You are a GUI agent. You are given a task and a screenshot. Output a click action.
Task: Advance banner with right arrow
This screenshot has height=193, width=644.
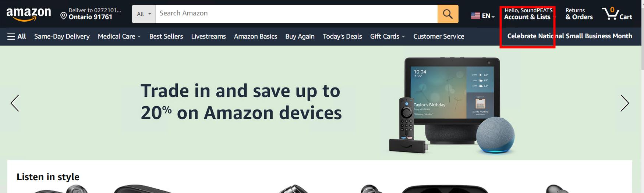pos(624,103)
